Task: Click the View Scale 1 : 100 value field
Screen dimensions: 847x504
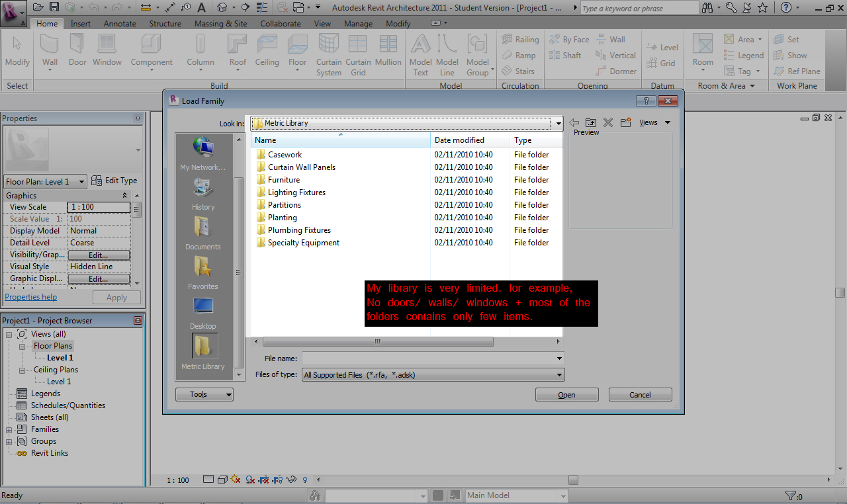Action: coord(99,207)
